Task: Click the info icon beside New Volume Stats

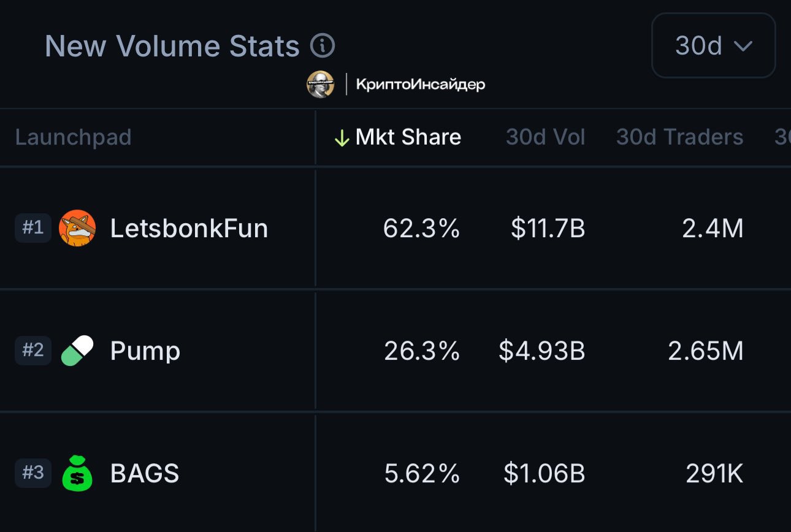Action: 323,46
